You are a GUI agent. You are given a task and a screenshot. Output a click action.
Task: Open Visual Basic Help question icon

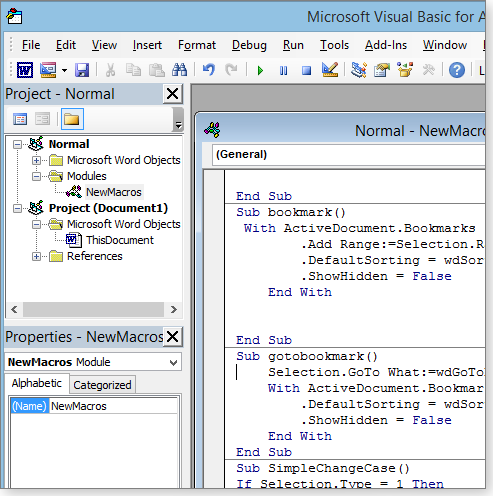(457, 70)
